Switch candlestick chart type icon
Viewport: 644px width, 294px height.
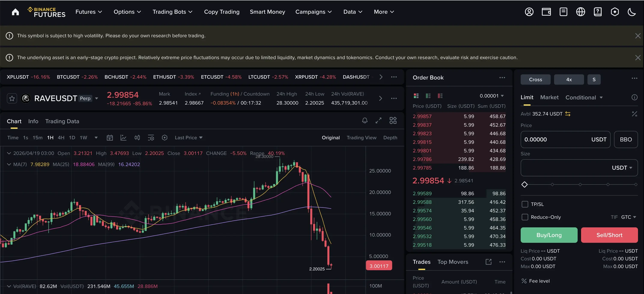[137, 138]
